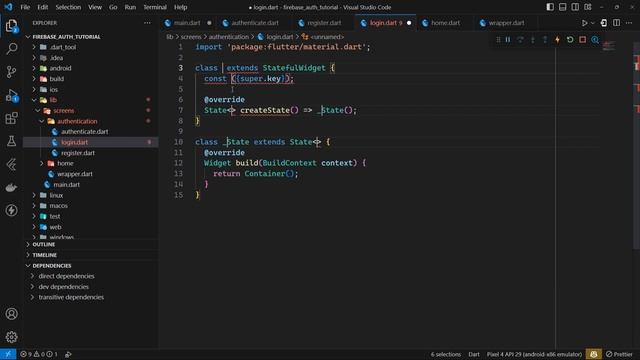Open the Accounts icon

[11, 314]
